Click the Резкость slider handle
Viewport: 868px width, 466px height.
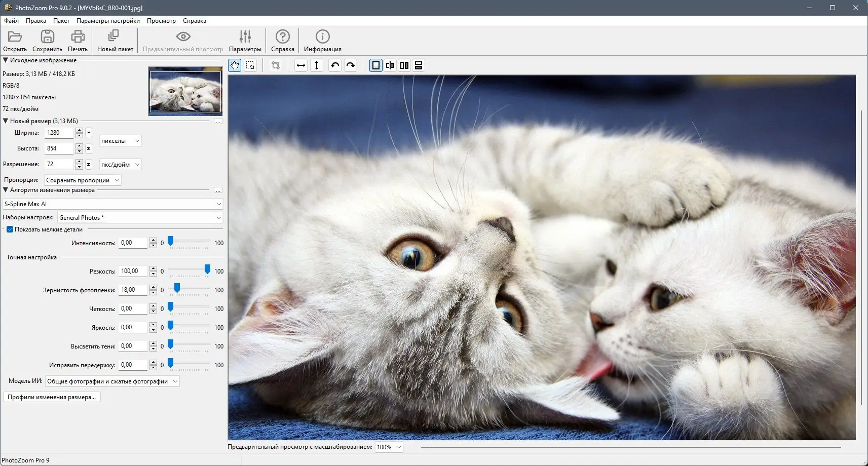pyautogui.click(x=207, y=269)
